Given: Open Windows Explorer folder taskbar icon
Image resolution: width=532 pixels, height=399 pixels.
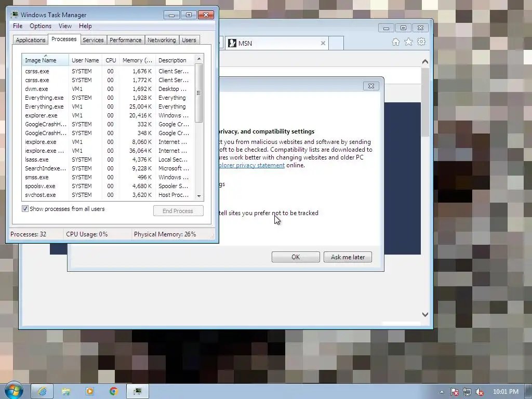Looking at the screenshot, I should 66,392.
